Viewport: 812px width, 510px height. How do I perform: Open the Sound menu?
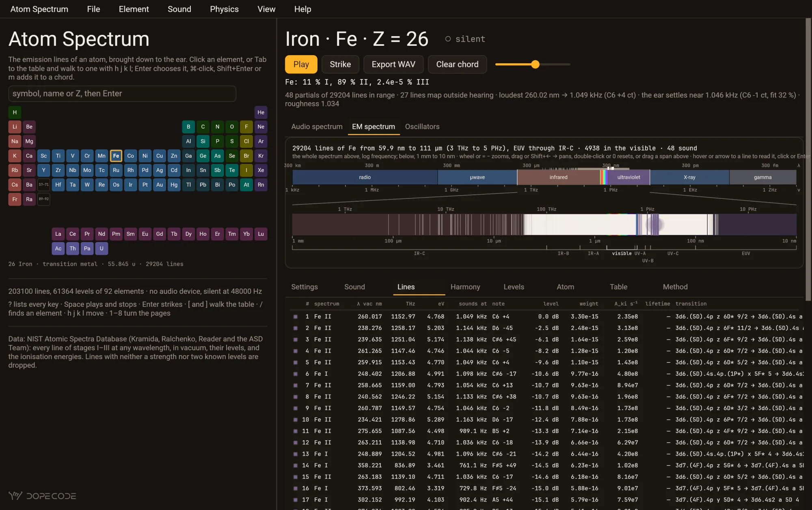click(179, 9)
